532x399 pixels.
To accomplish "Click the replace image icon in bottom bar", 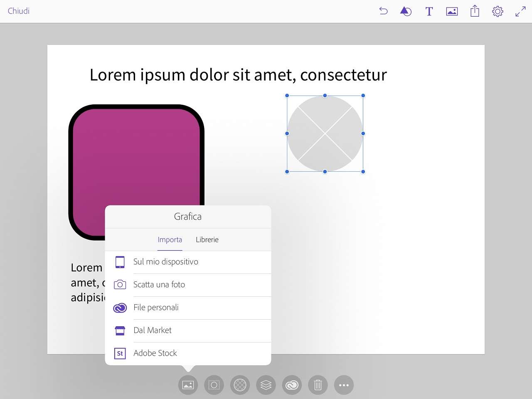I will [188, 385].
